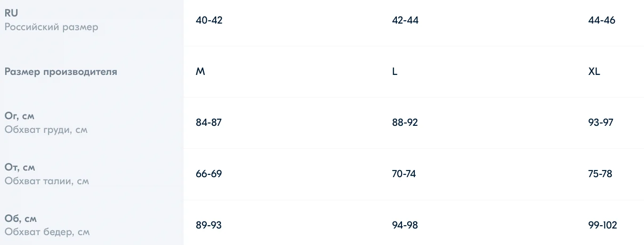Image resolution: width=644 pixels, height=245 pixels.
Task: Click the Обхват груди, см row header
Action: [46, 122]
